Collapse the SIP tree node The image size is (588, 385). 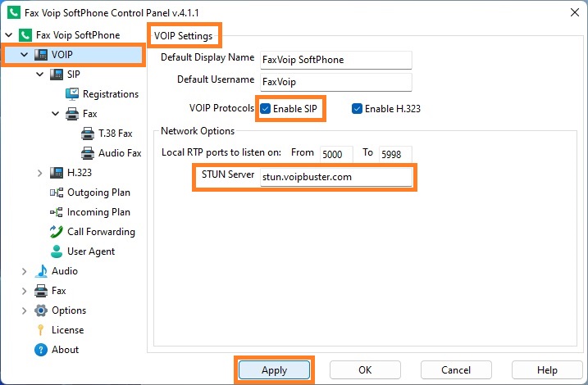tap(39, 75)
